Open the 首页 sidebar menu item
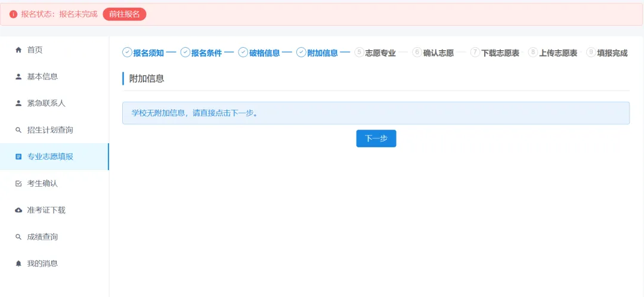The width and height of the screenshot is (644, 297). pyautogui.click(x=54, y=50)
